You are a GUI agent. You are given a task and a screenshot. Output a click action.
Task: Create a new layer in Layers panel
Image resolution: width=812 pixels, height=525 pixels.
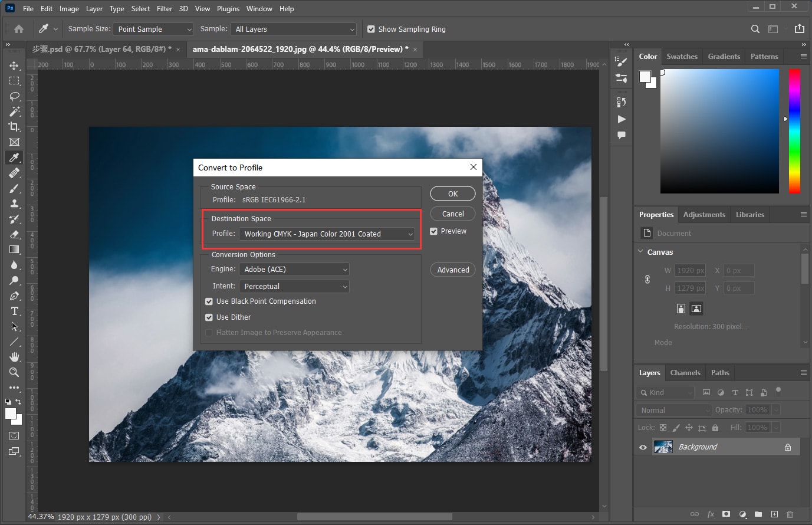tap(774, 514)
